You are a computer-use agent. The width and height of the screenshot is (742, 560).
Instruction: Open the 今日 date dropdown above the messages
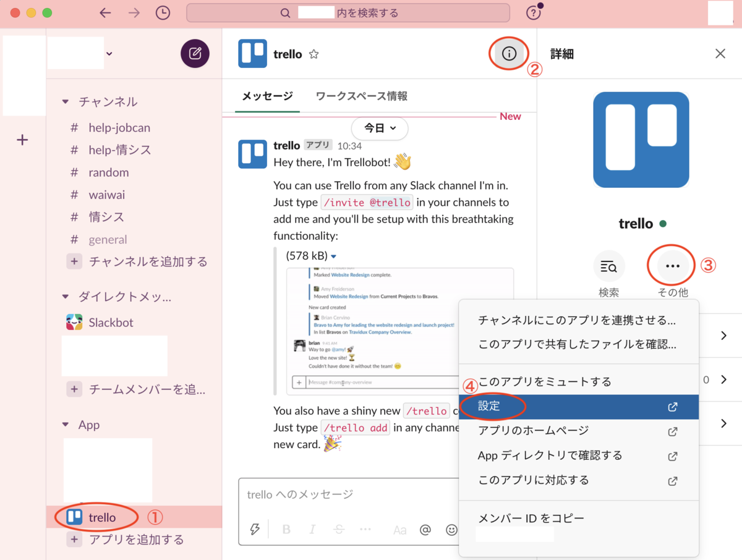click(379, 129)
